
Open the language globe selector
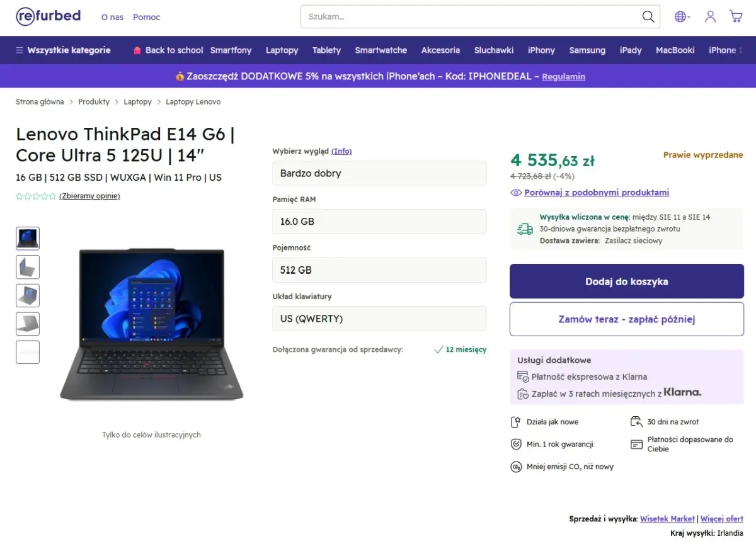point(682,17)
